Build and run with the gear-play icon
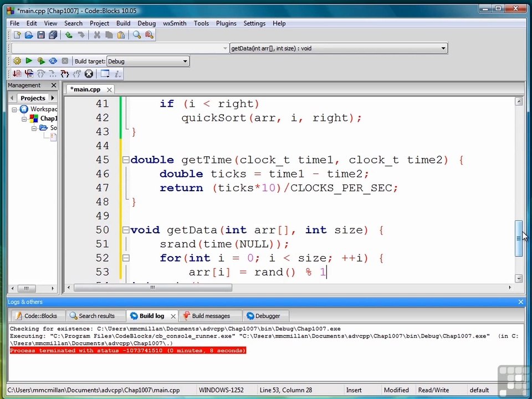Screen dimensions: 532x399 coord(41,61)
